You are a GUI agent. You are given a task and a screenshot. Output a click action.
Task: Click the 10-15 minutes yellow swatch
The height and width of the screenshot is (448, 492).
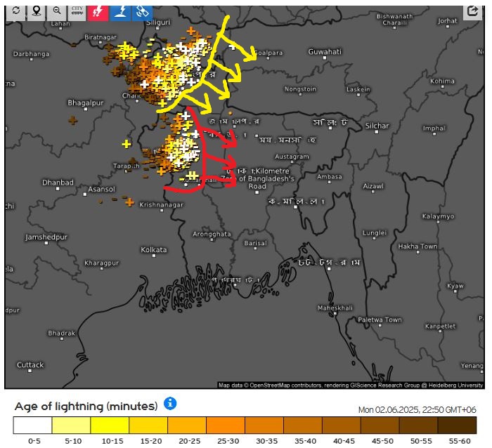[110, 426]
